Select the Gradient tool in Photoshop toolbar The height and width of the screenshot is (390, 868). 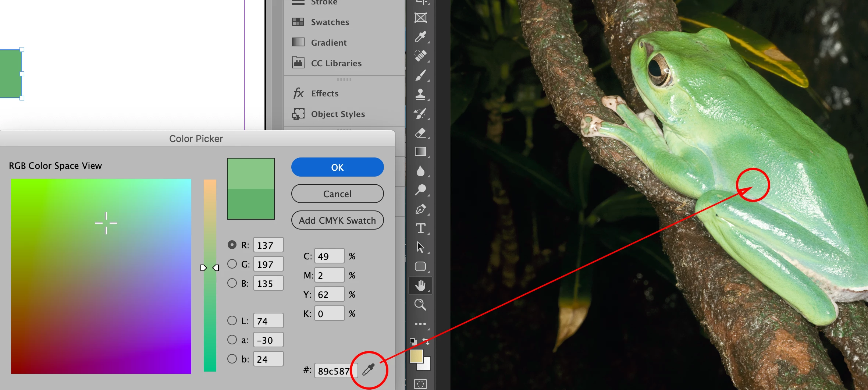click(x=420, y=152)
